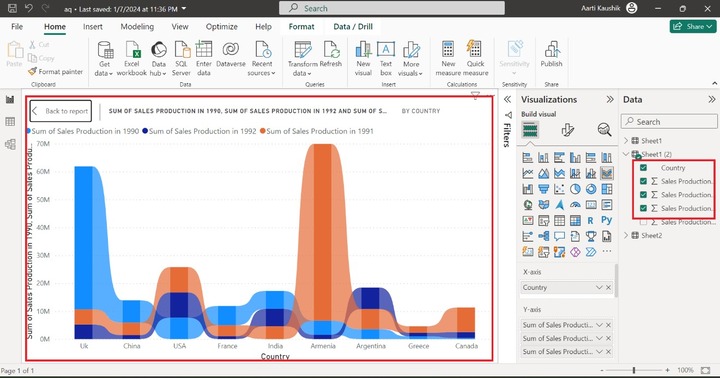
Task: Click the green Share button
Action: click(692, 27)
